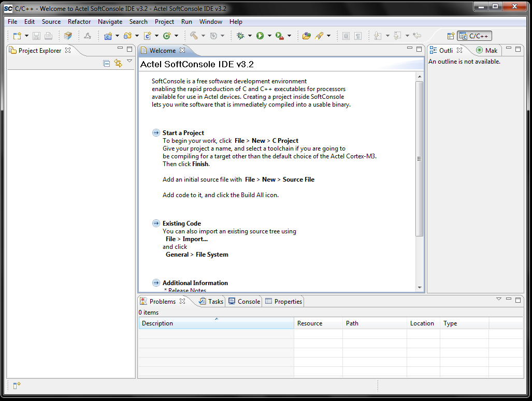Screen dimensions: 532x401
Task: Toggle Link with Editor in Project Explorer
Action: 118,64
